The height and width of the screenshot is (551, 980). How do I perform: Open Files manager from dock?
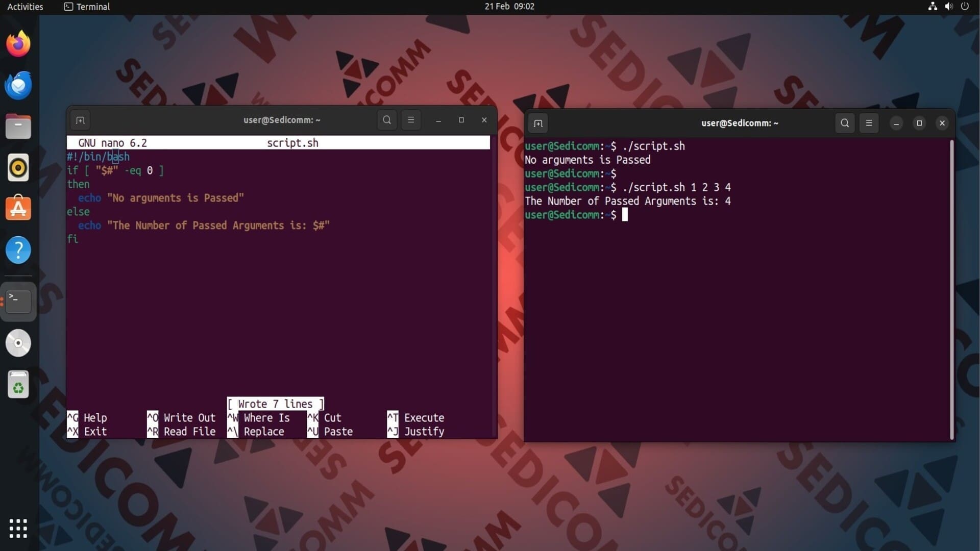tap(18, 127)
